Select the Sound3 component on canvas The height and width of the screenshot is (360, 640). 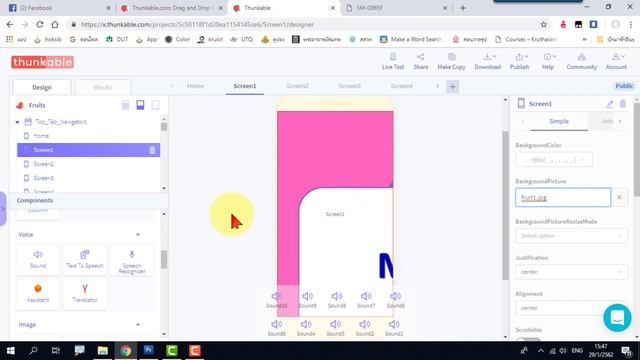tap(336, 328)
